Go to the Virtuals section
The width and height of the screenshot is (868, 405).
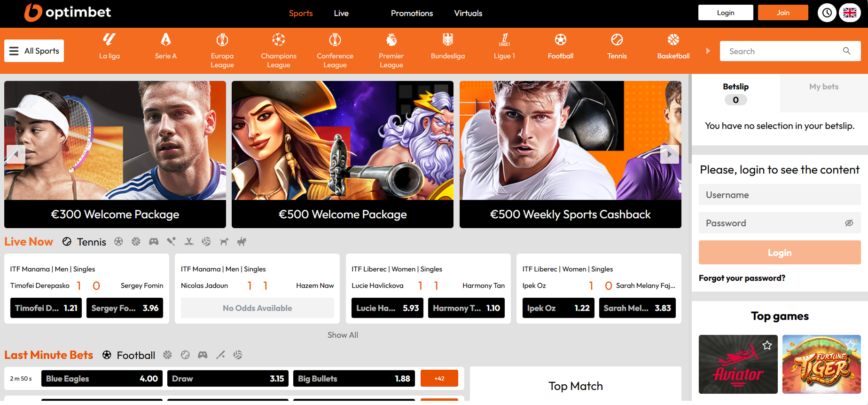(468, 13)
